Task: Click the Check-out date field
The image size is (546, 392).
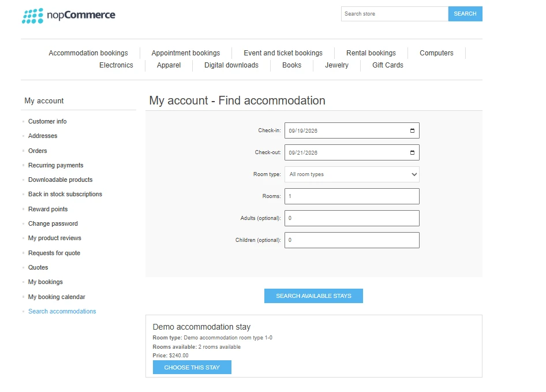Action: click(351, 152)
